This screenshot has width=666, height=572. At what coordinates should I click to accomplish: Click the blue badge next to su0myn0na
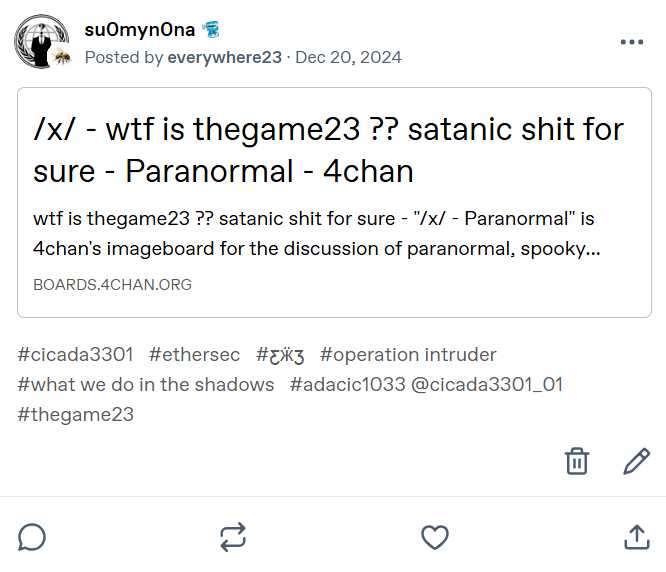pos(211,30)
